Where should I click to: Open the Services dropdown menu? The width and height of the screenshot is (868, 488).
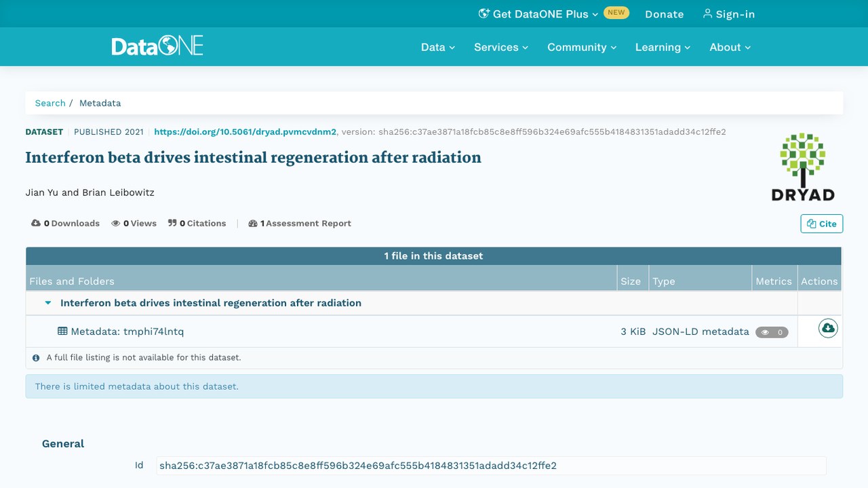point(501,47)
